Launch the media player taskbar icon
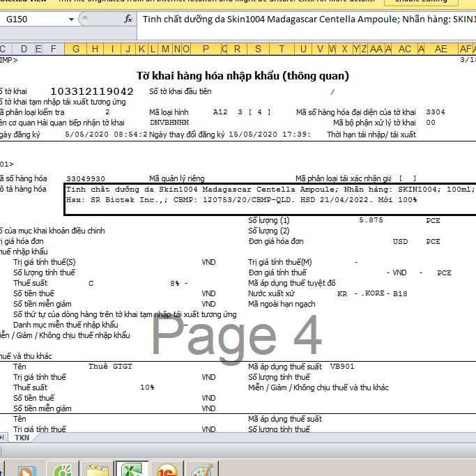 (26, 470)
